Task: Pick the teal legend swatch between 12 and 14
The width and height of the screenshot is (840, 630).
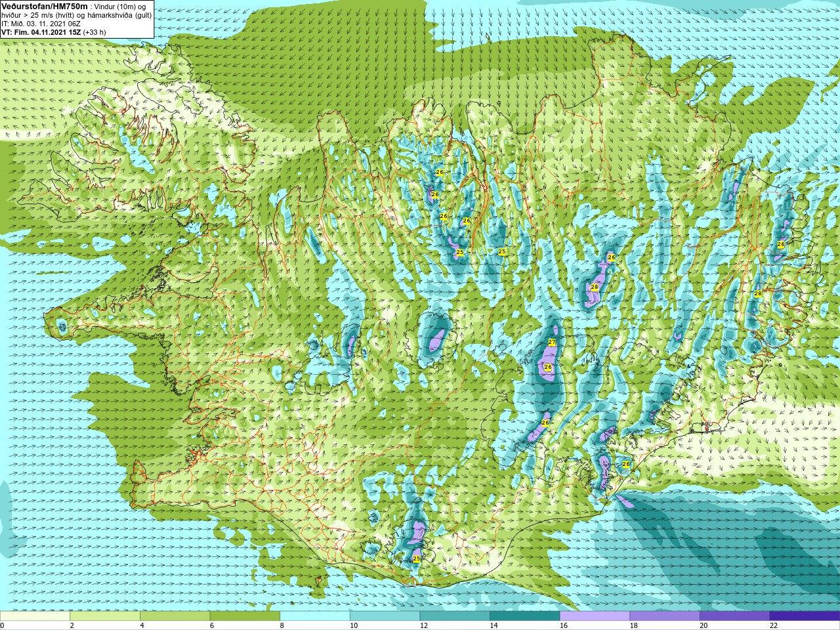Action: point(455,616)
